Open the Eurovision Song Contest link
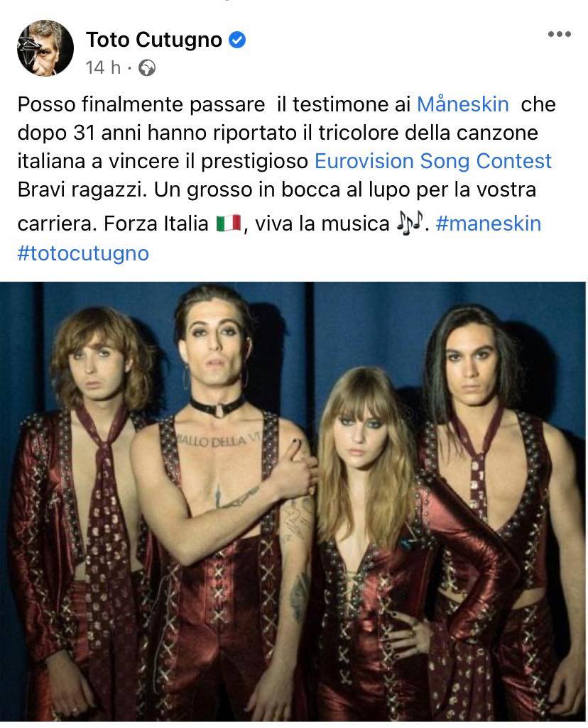588x728 pixels. tap(433, 161)
